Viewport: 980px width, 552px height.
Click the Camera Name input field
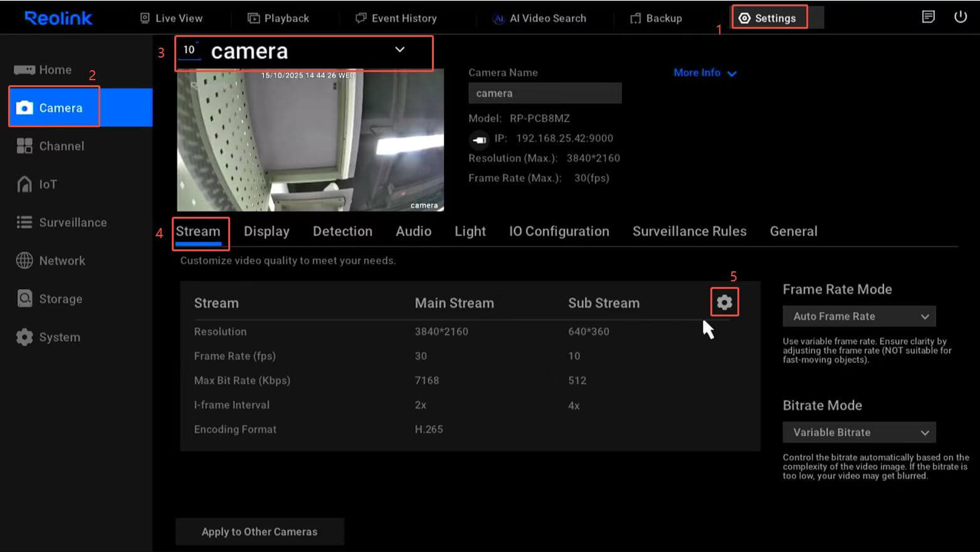coord(544,93)
